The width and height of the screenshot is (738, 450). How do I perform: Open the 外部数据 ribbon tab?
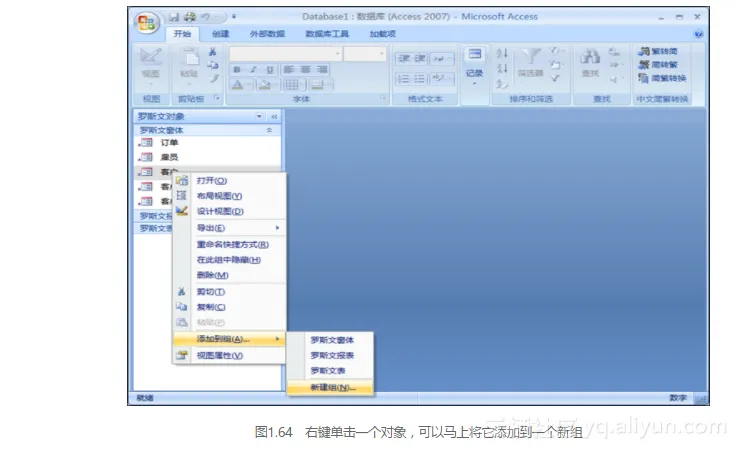267,34
